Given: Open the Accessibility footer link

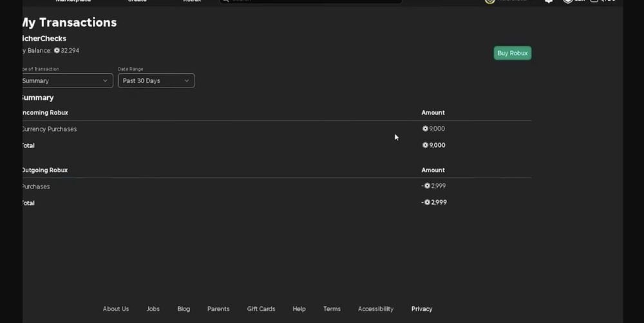Looking at the screenshot, I should [x=375, y=309].
